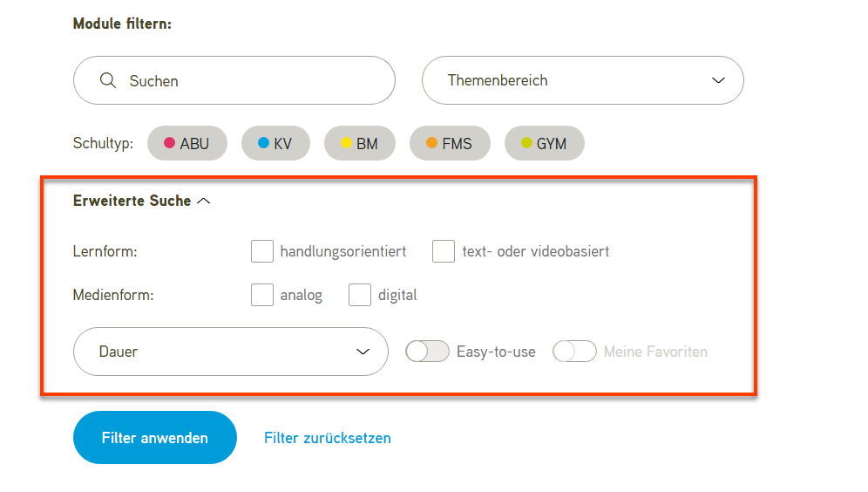
Task: Click the orange dot on FMS chip
Action: coord(431,143)
